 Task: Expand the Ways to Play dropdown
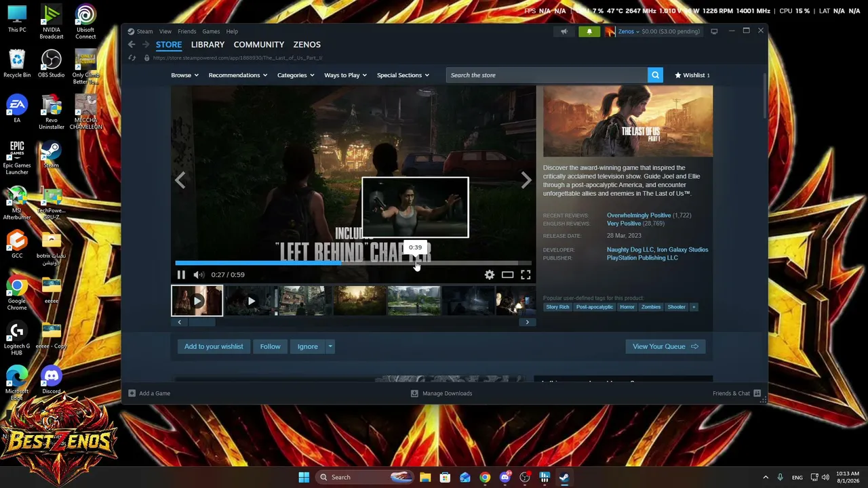coord(345,75)
